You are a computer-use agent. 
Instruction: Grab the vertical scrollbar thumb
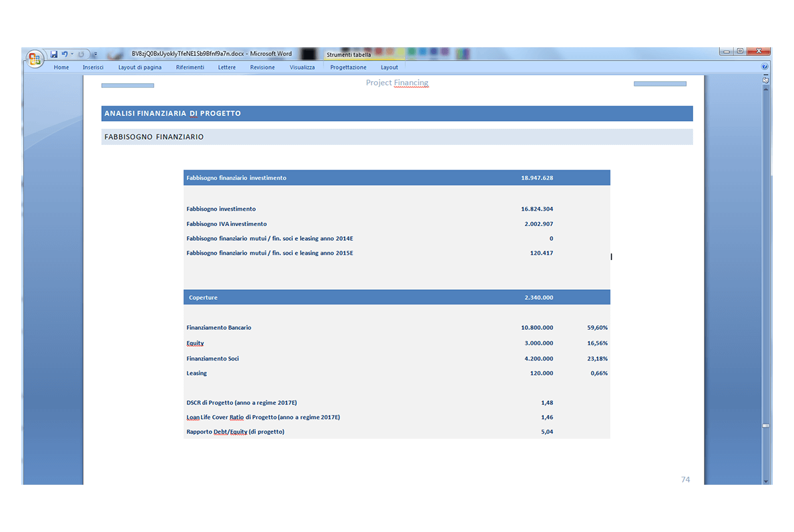click(765, 426)
